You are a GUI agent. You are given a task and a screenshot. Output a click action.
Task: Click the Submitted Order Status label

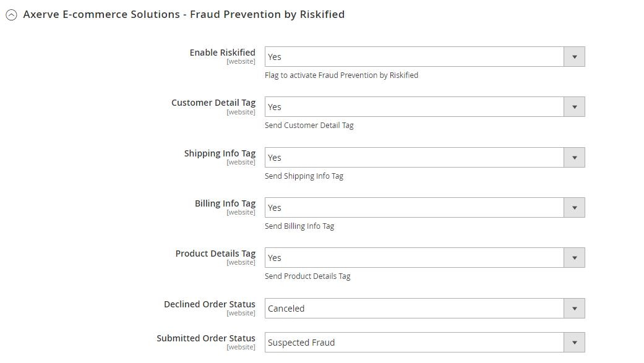coord(206,338)
